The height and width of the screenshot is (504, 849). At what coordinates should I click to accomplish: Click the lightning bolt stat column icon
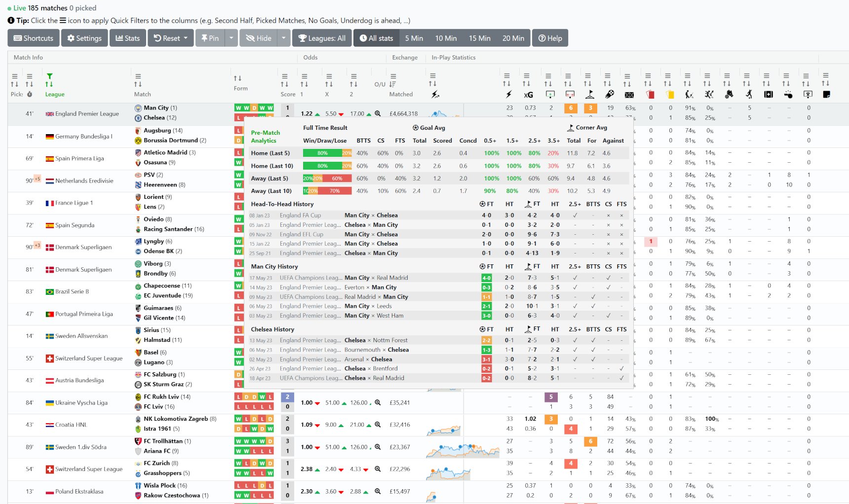pyautogui.click(x=508, y=94)
